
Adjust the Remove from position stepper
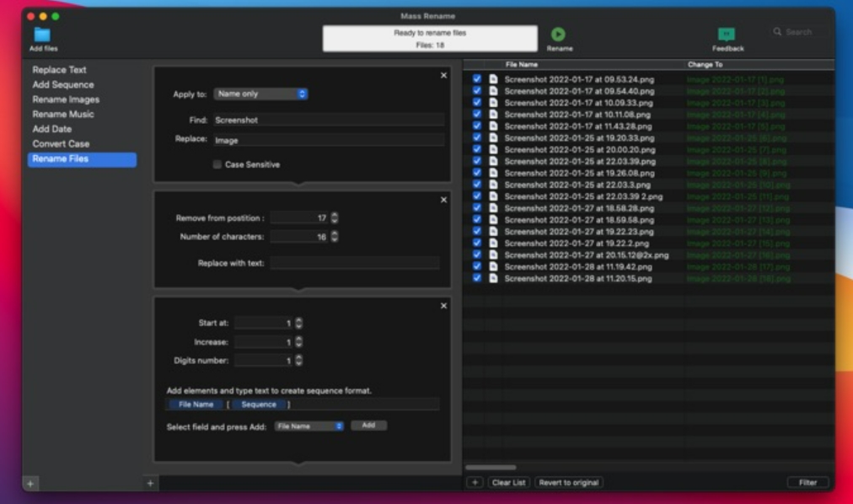click(x=334, y=218)
